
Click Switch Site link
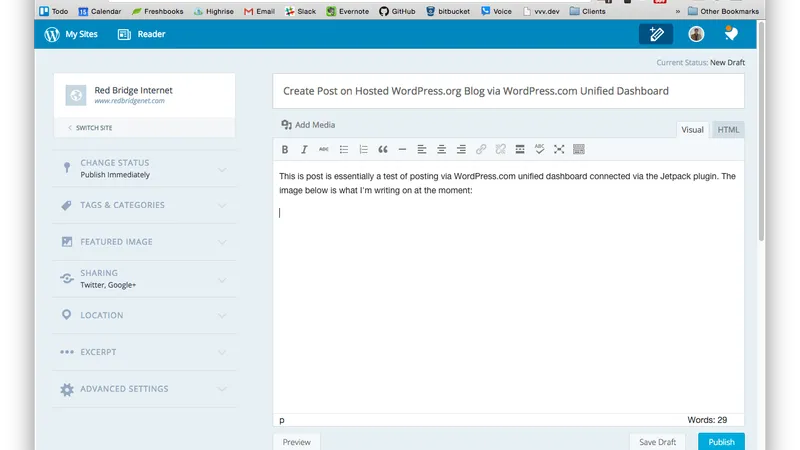[90, 128]
